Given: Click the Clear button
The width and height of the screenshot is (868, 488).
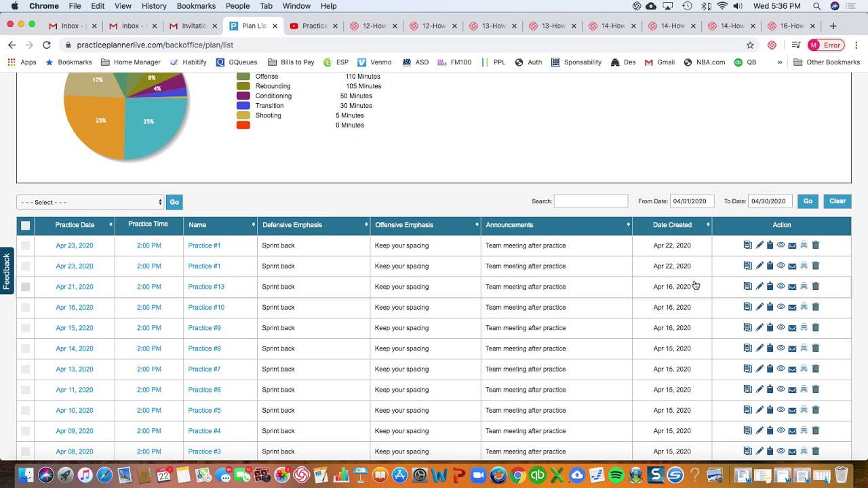Looking at the screenshot, I should click(837, 201).
